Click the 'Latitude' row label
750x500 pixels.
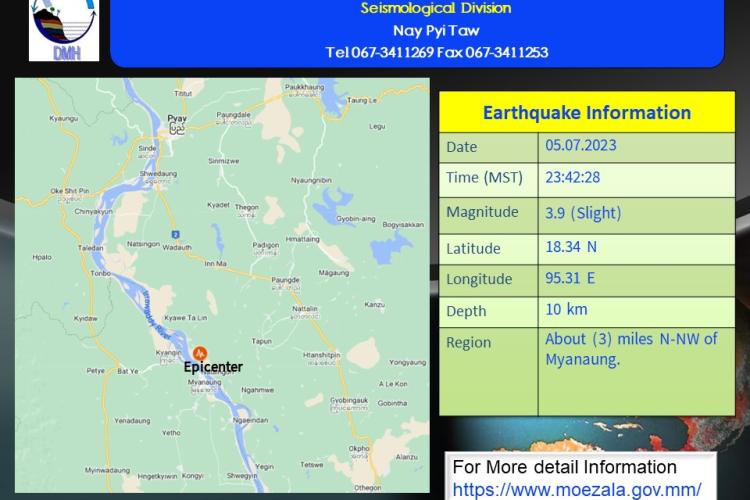coord(473,249)
